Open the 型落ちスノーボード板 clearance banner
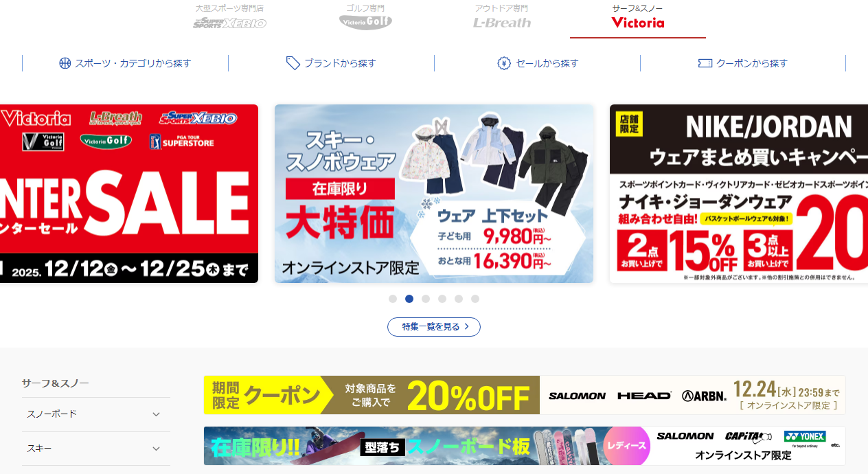The width and height of the screenshot is (868, 474). 525,446
